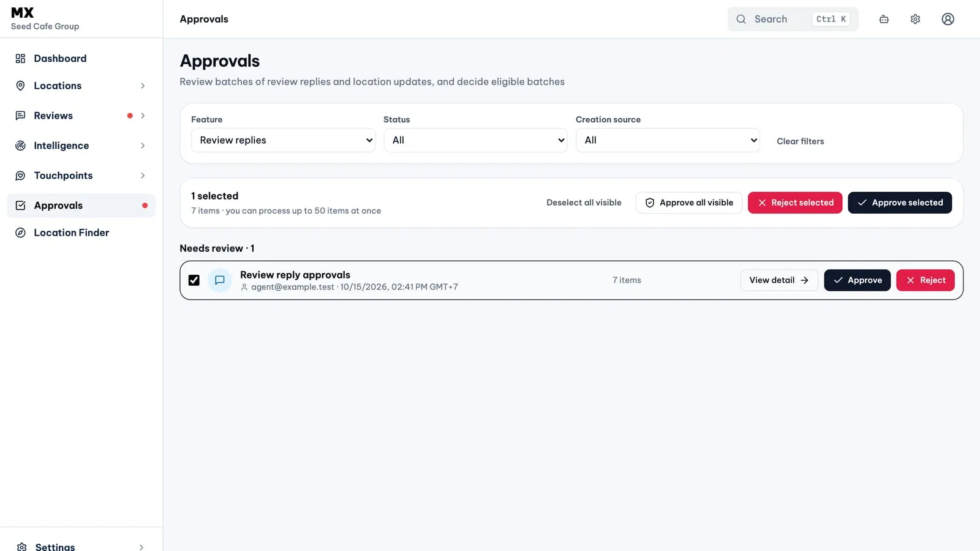Open the assistant bot icon in header

(x=884, y=19)
